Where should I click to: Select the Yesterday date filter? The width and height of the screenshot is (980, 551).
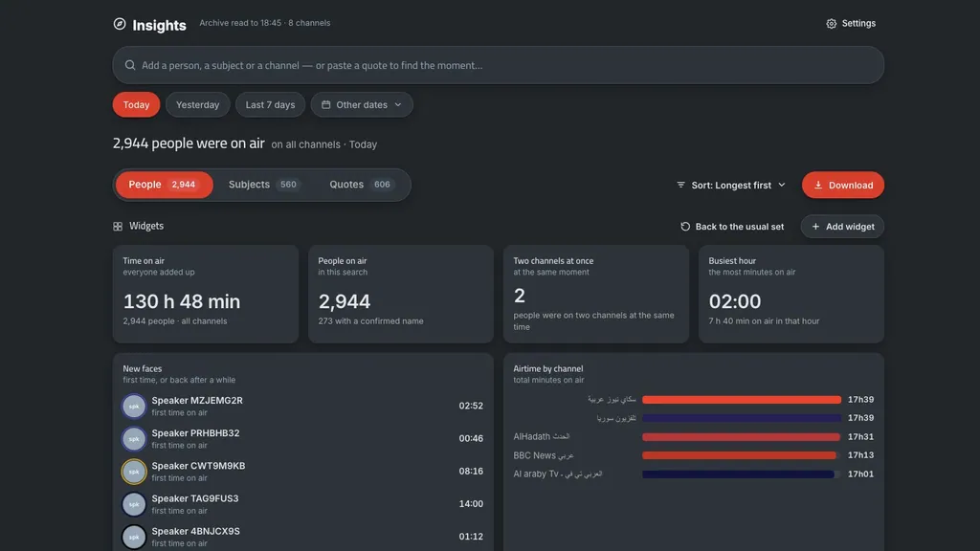[x=197, y=104]
